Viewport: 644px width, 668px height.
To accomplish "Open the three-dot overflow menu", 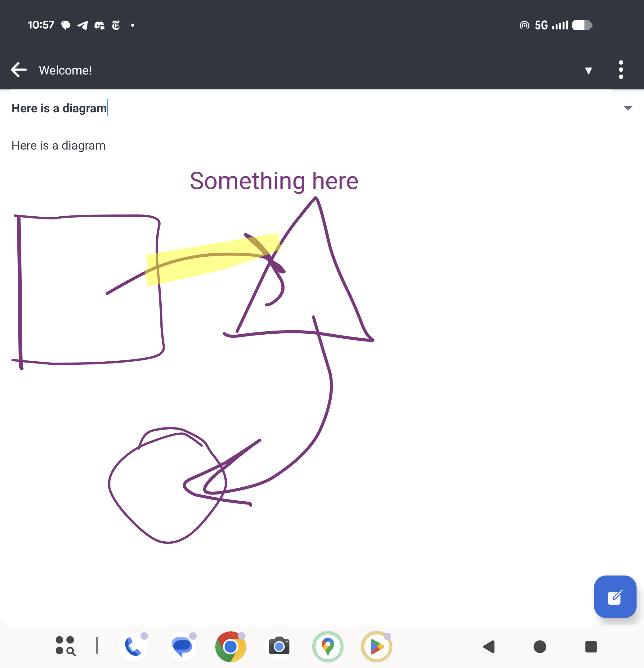I will pyautogui.click(x=620, y=70).
